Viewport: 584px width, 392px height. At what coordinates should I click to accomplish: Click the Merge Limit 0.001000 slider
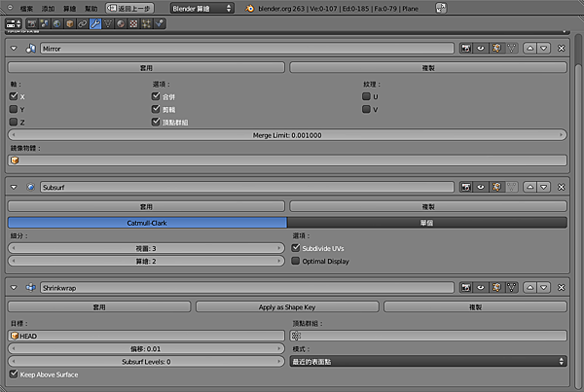tap(287, 135)
